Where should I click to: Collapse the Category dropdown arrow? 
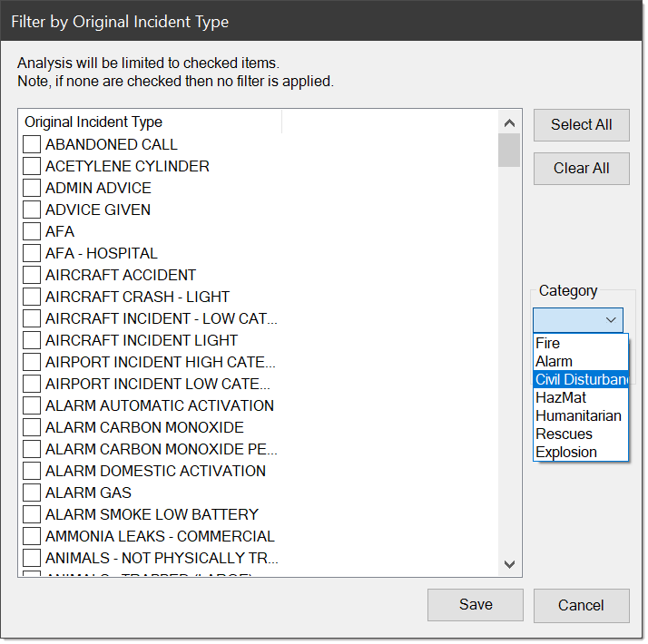[x=612, y=320]
